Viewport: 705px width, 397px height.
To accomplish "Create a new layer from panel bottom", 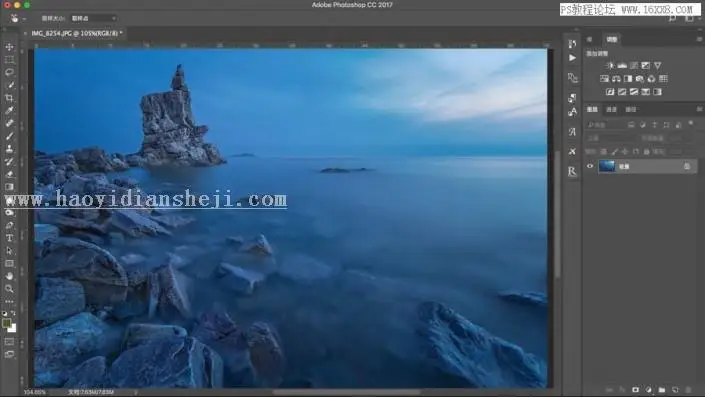I will 675,390.
